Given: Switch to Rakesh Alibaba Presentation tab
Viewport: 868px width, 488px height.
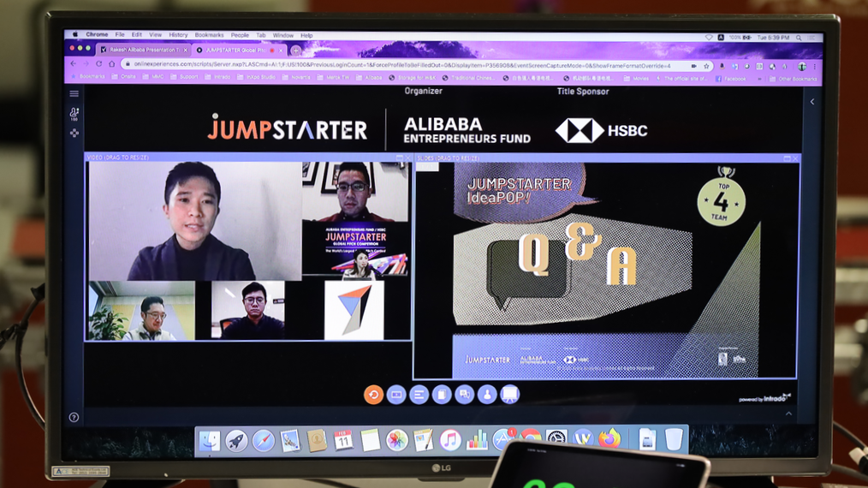Looking at the screenshot, I should click(144, 50).
